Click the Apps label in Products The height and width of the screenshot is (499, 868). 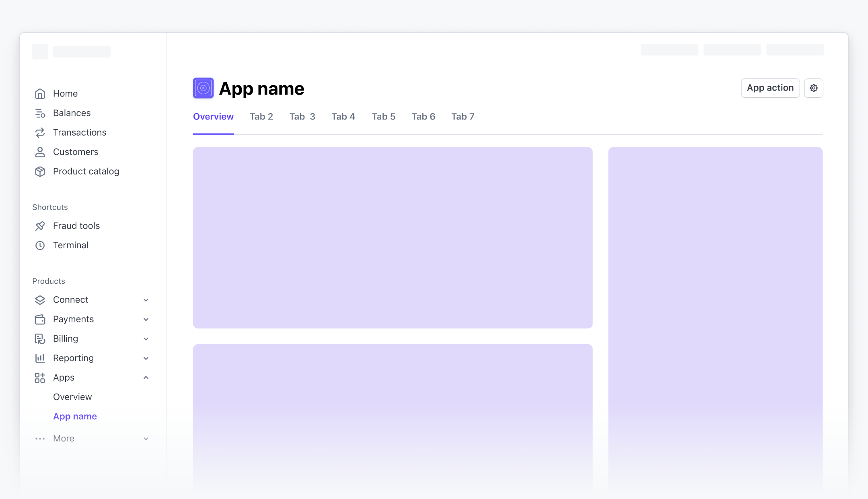(64, 378)
